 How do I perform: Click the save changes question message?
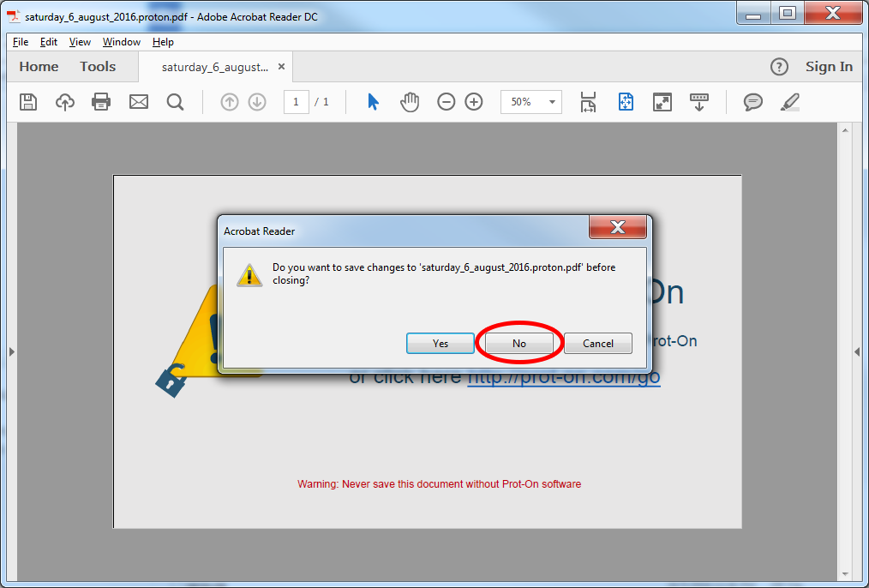pos(444,273)
